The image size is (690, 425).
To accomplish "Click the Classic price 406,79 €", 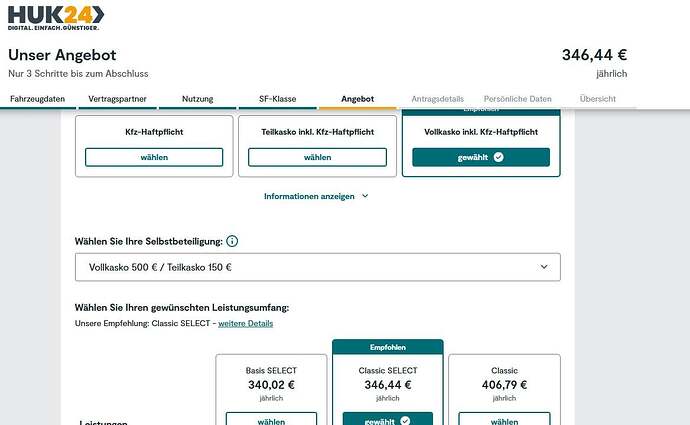I will [x=504, y=385].
